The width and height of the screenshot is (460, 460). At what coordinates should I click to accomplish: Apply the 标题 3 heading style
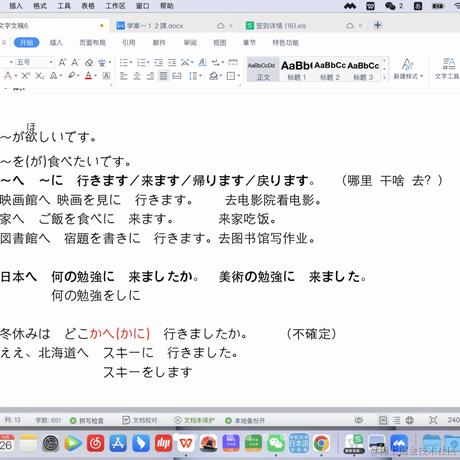[363, 69]
